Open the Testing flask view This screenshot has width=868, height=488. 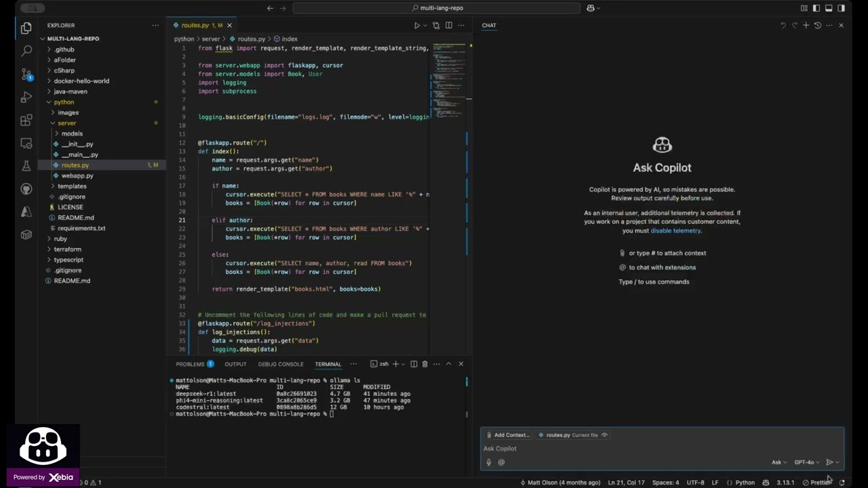tap(26, 166)
